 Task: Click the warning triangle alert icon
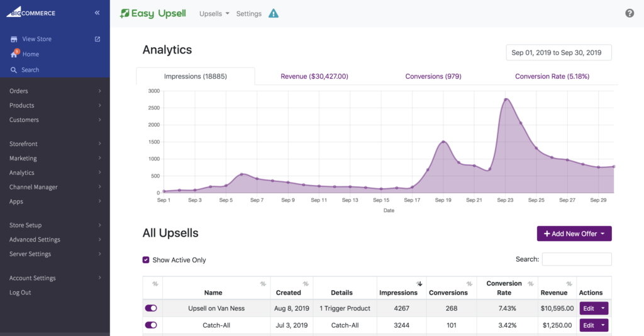[x=274, y=14]
